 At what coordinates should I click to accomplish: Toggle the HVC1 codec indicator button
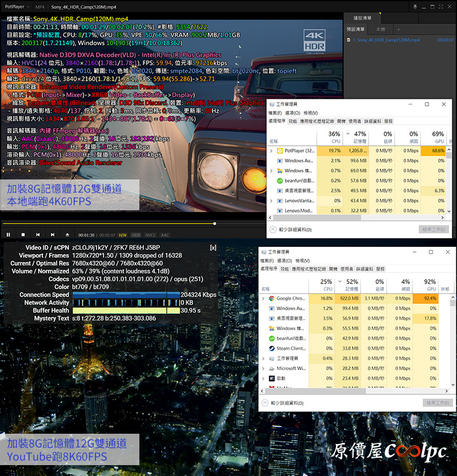pyautogui.click(x=150, y=235)
